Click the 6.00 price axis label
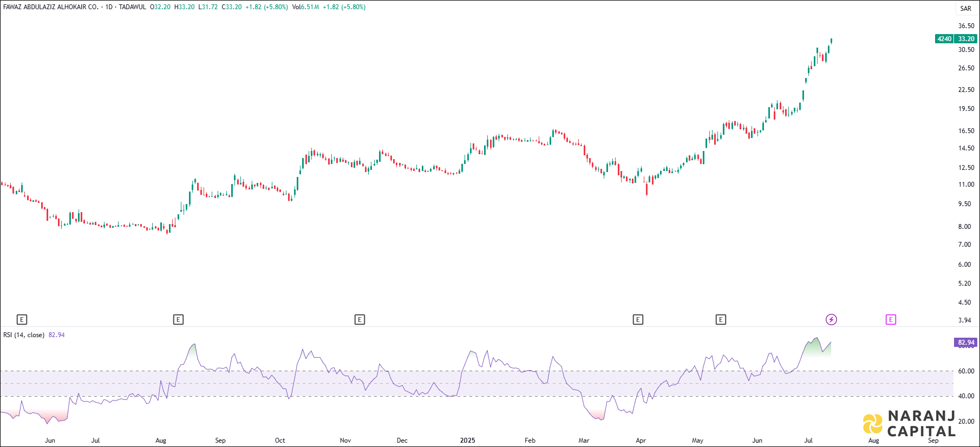This screenshot has height=447, width=980. tap(965, 265)
